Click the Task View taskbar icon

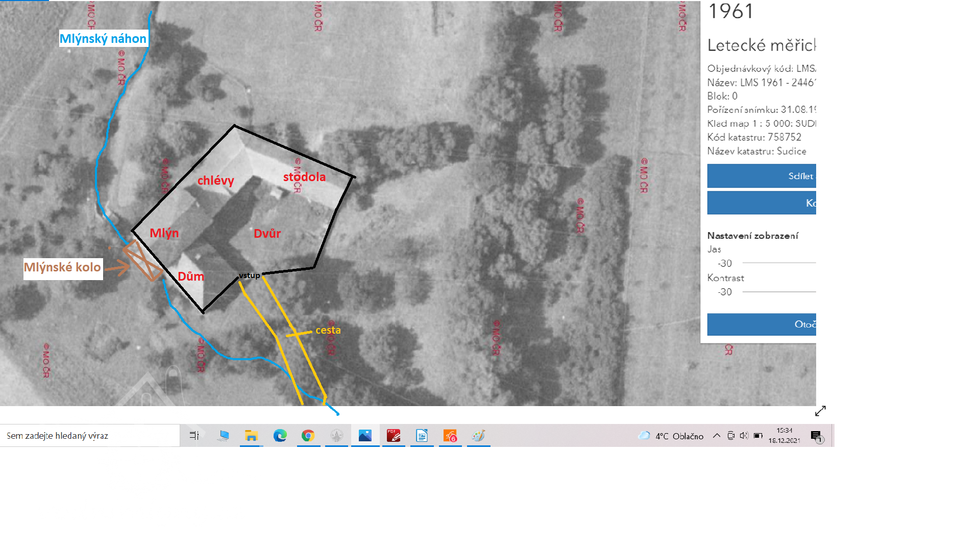point(194,436)
